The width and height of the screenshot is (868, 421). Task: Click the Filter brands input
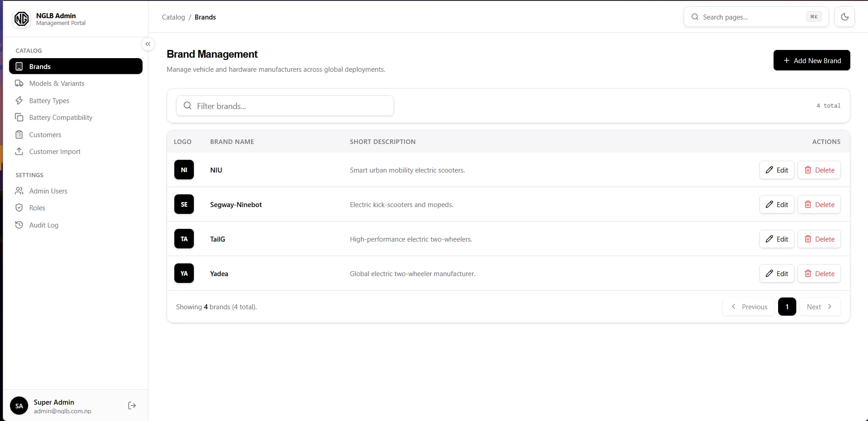click(x=285, y=106)
